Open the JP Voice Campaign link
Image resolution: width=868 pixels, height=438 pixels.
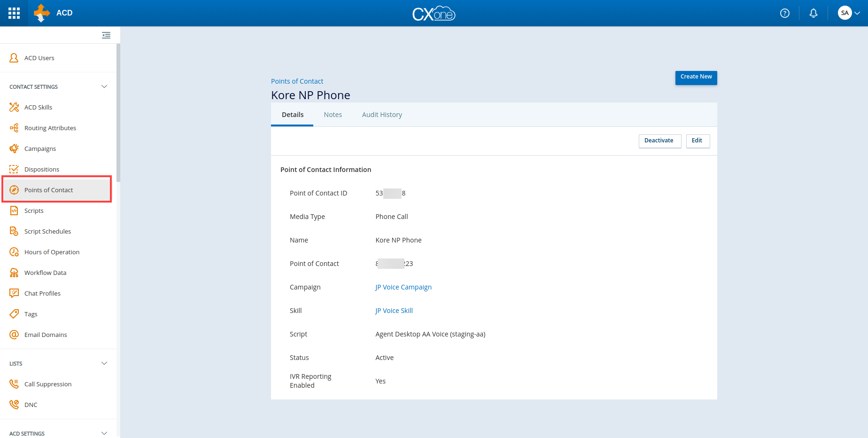(403, 287)
